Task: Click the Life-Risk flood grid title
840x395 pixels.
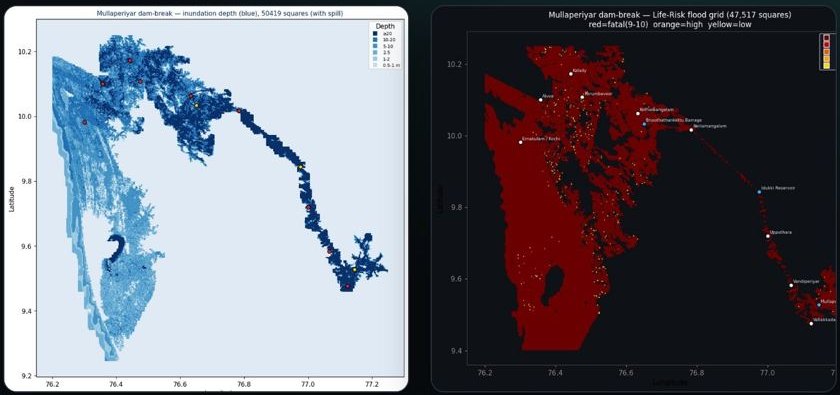Action: (x=670, y=16)
